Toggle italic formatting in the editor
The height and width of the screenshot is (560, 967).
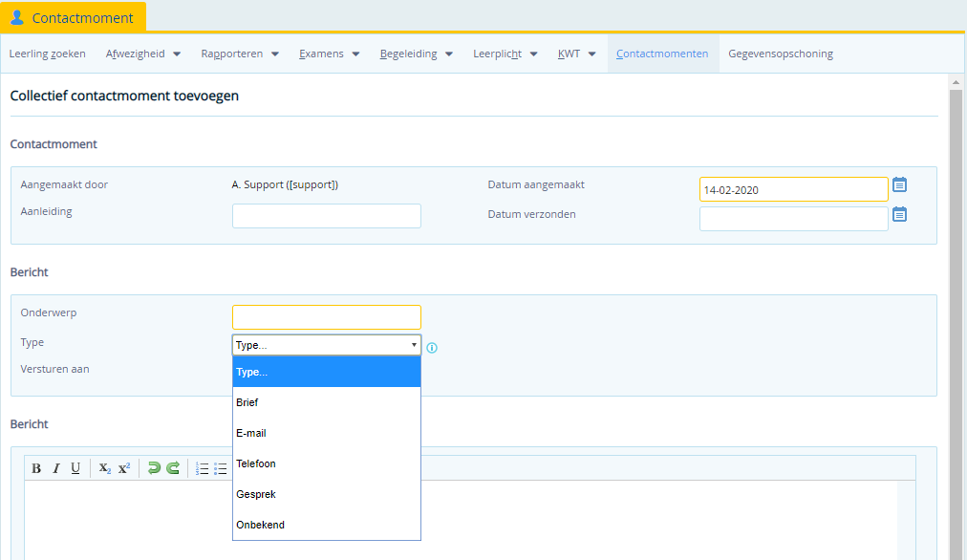(56, 468)
